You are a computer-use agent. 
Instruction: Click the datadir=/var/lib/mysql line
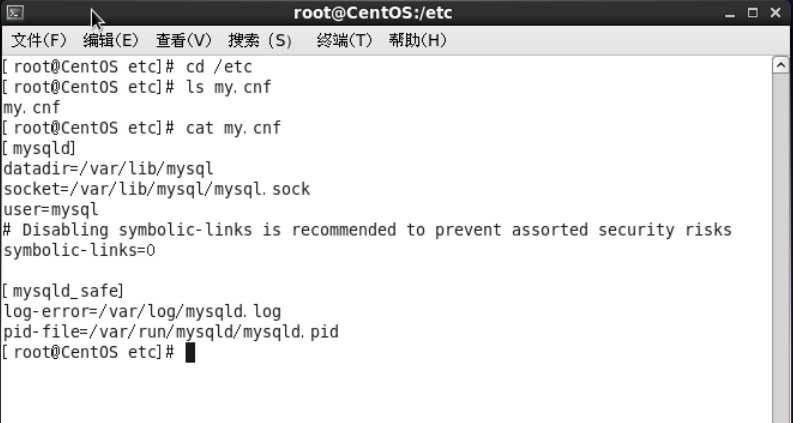click(x=108, y=168)
